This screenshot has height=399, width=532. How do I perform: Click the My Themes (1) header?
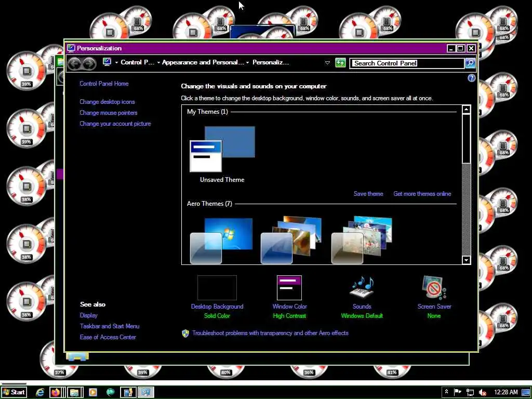(207, 112)
